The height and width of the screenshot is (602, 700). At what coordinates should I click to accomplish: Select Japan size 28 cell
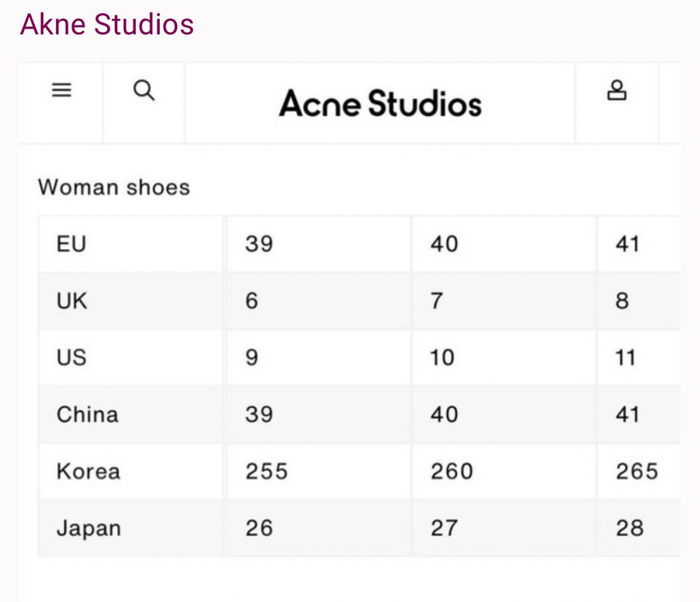[x=639, y=528]
